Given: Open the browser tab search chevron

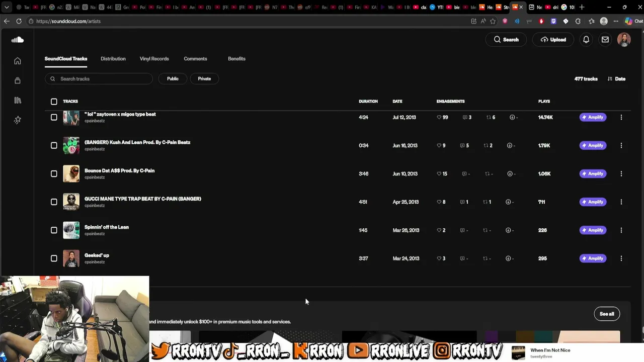Looking at the screenshot, I should pyautogui.click(x=7, y=7).
